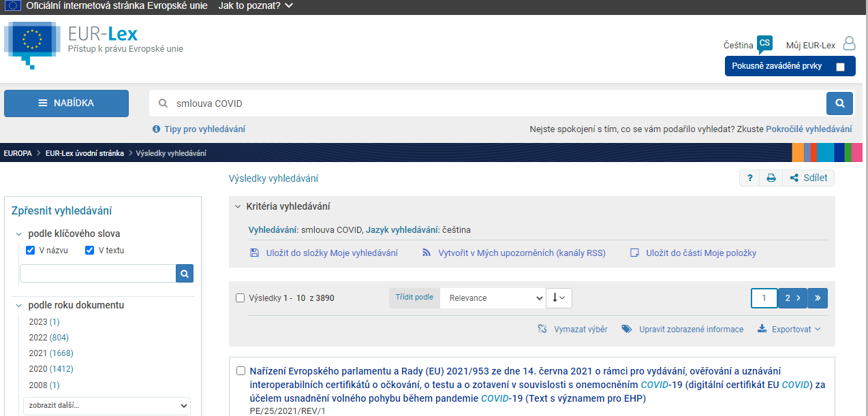The height and width of the screenshot is (416, 868).
Task: Go to EUR-Lex úvodní stránka breadcrumb
Action: pos(84,153)
